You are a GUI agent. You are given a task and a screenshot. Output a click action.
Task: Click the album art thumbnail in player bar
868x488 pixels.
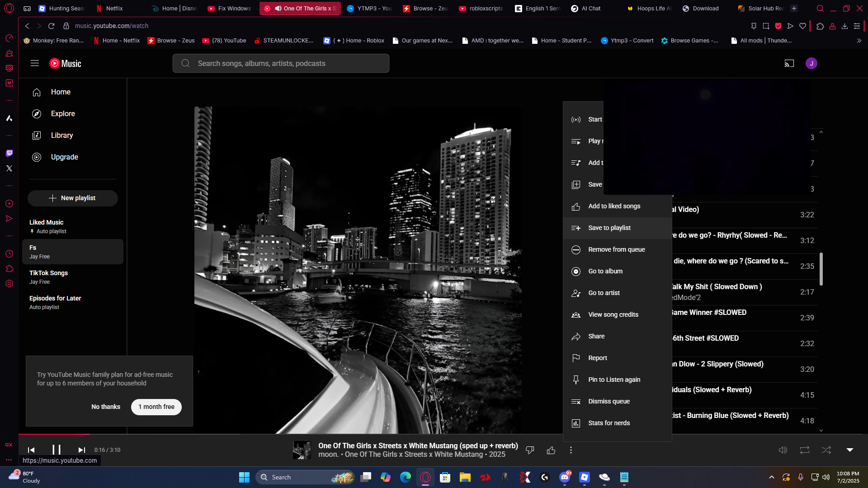[x=302, y=450]
